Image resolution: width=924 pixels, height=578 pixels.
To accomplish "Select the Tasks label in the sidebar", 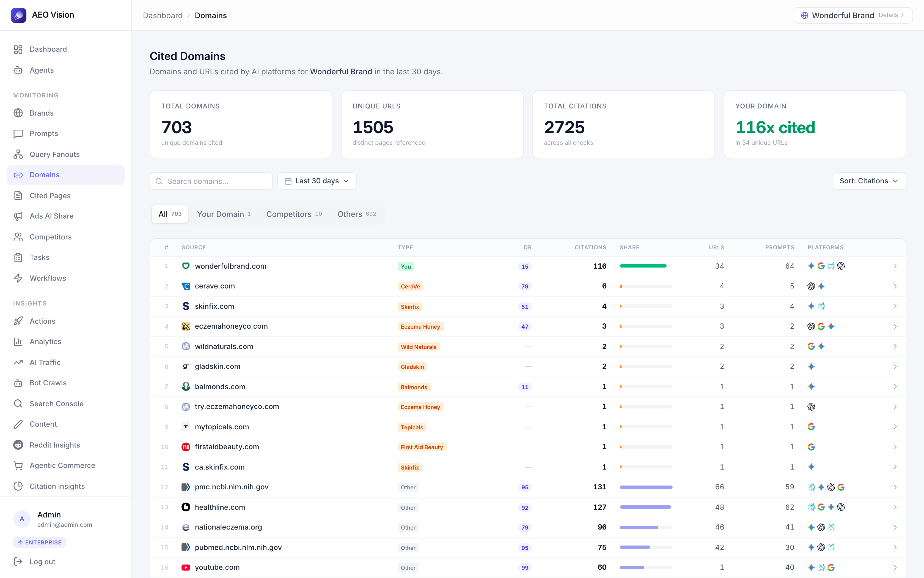I will (x=40, y=257).
